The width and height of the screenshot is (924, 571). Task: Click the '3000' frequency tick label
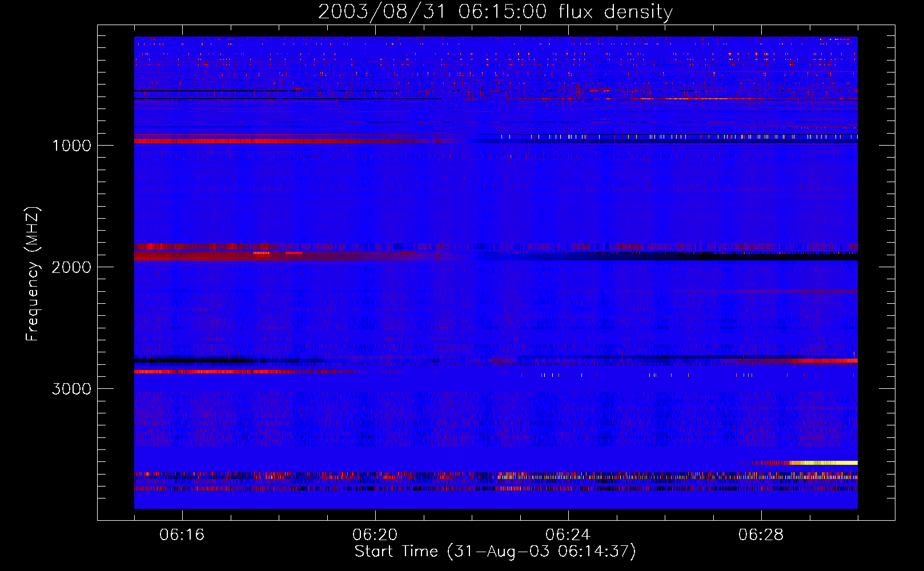[71, 389]
